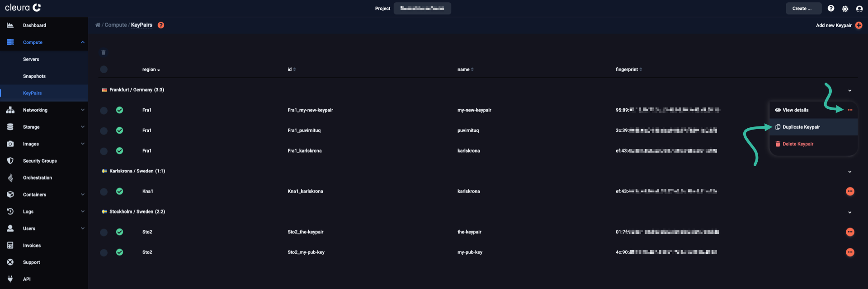868x289 pixels.
Task: Click the Cleura logo
Action: point(23,8)
